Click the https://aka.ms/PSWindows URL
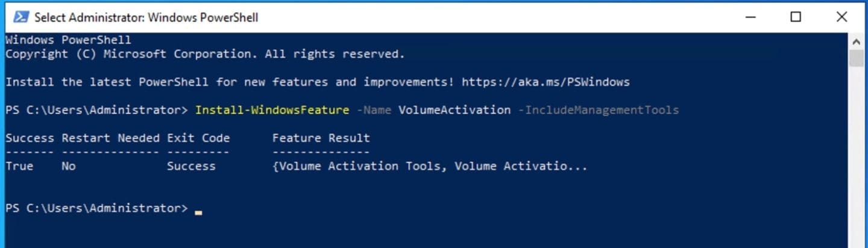Image resolution: width=868 pixels, height=248 pixels. click(x=546, y=82)
